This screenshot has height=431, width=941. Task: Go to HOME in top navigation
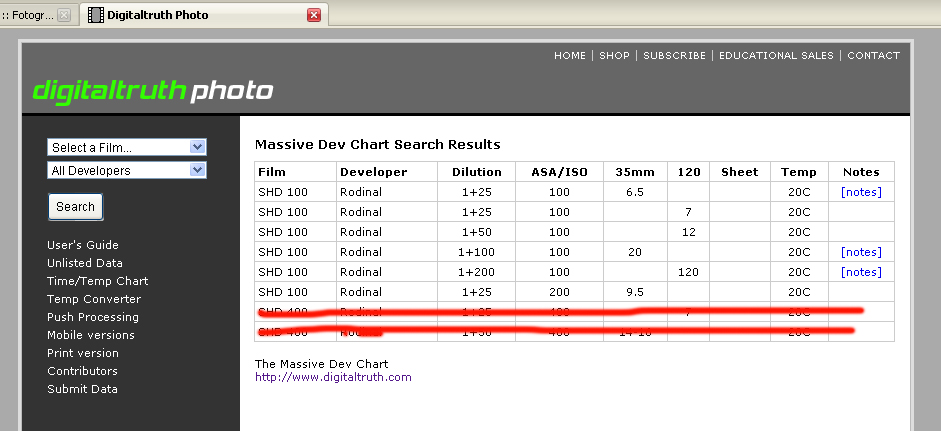coord(570,56)
